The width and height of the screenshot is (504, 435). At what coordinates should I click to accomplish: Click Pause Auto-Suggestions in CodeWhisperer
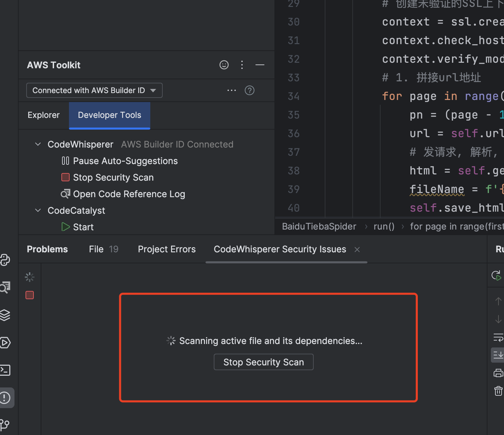click(x=125, y=161)
